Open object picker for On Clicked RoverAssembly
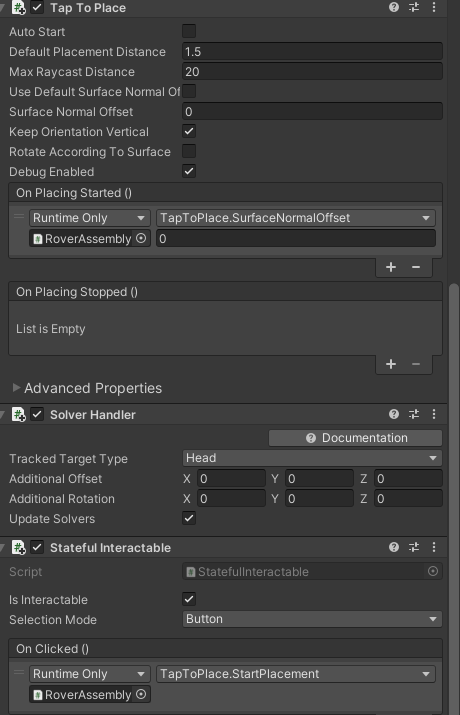The image size is (460, 715). 141,694
